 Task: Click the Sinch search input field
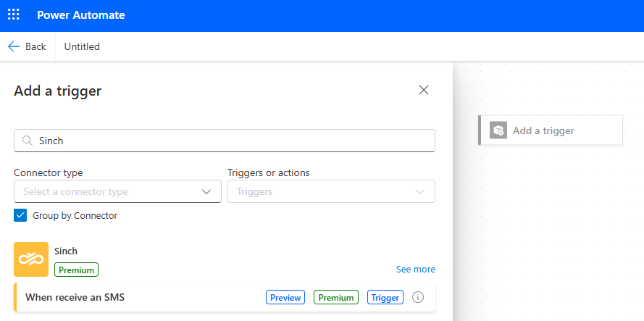[x=225, y=141]
